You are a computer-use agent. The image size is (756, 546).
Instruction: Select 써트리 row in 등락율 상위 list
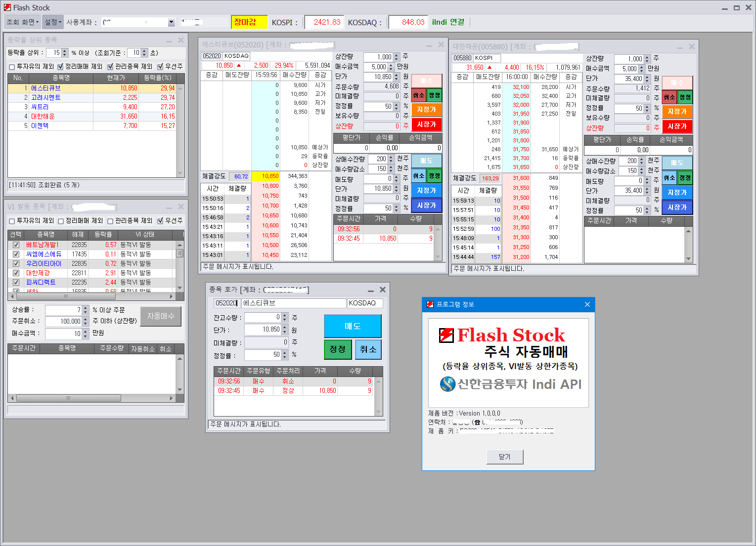92,107
